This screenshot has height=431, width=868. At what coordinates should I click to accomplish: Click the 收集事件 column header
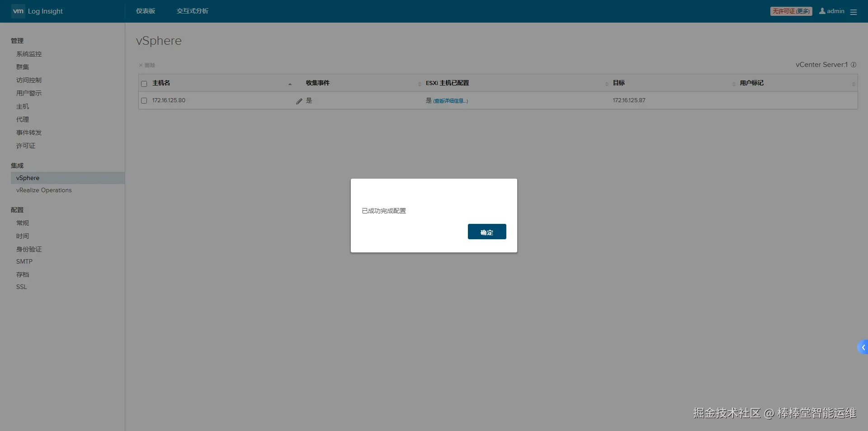[318, 83]
